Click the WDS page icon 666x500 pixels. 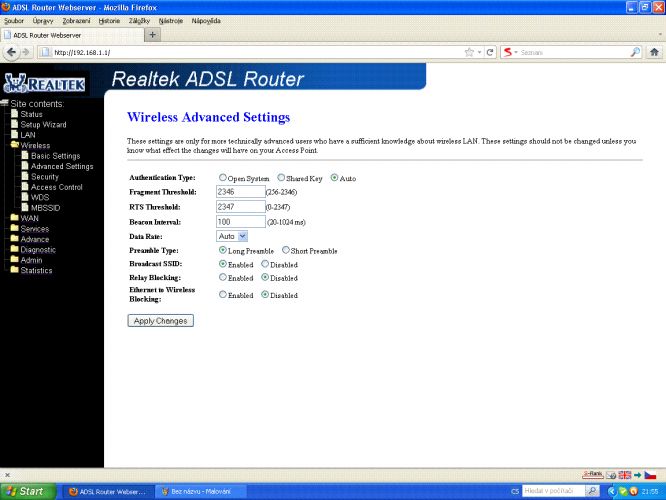25,197
